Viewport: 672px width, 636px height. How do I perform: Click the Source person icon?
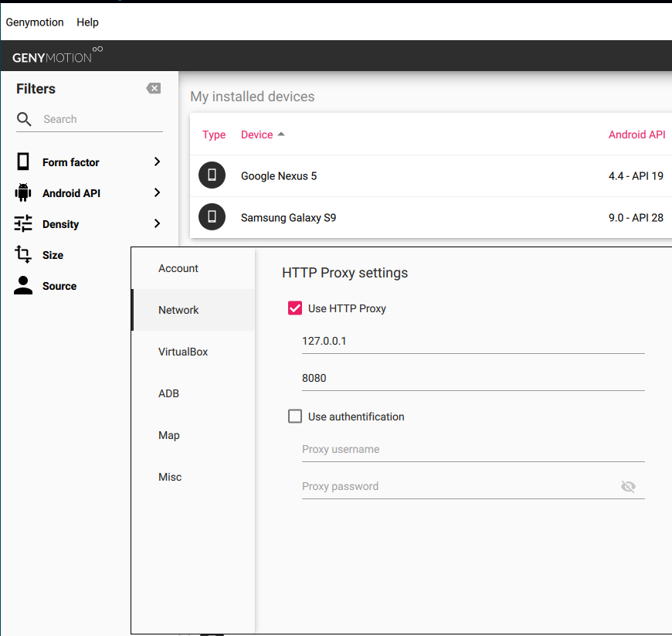(23, 285)
